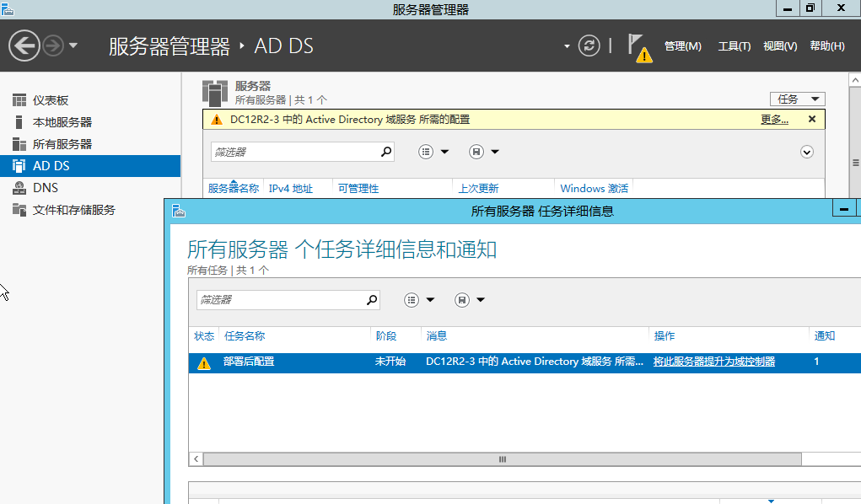Open task details list options dropdown arrow

(x=430, y=300)
